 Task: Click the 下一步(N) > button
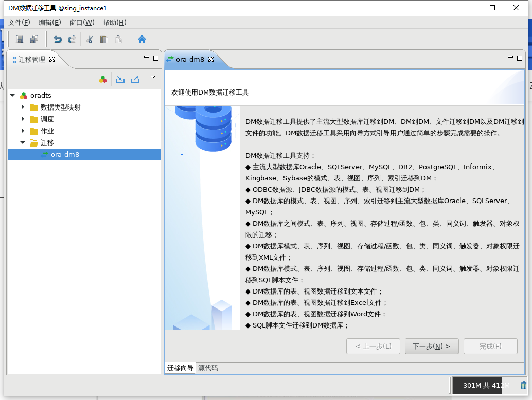point(432,346)
